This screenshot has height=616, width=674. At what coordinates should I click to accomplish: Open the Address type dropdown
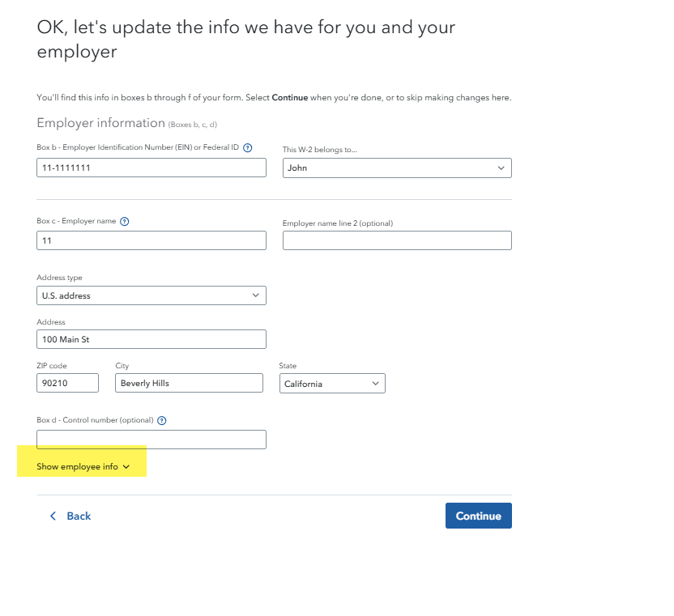151,295
